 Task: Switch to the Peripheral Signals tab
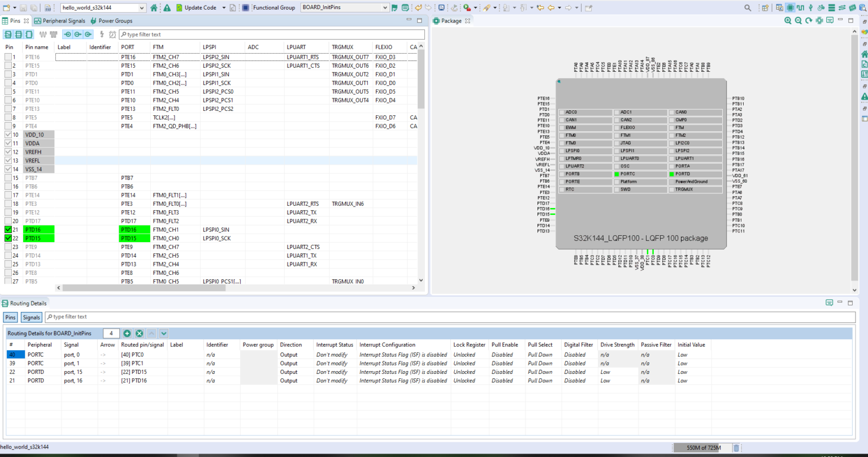59,21
